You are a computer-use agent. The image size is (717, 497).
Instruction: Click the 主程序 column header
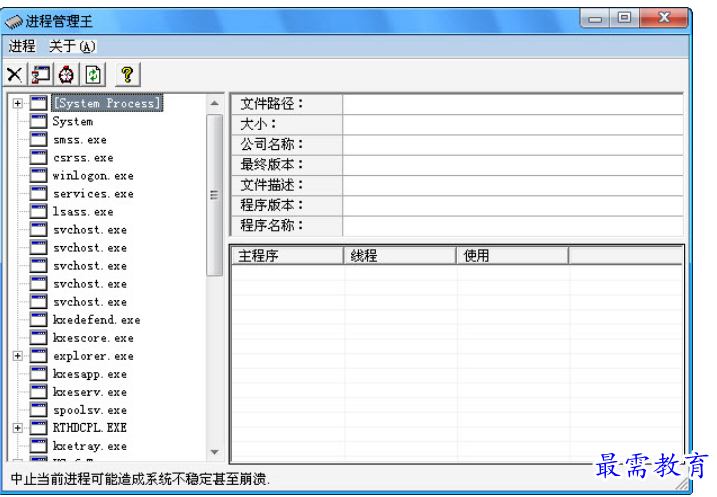point(288,256)
